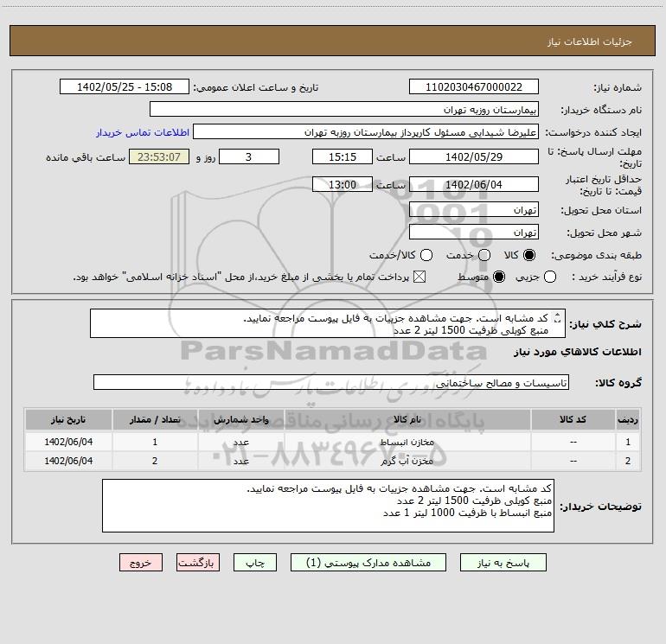The width and height of the screenshot is (666, 644).
Task: Click the announcement date field 1402/05/25 - 15:08
Action: click(125, 86)
